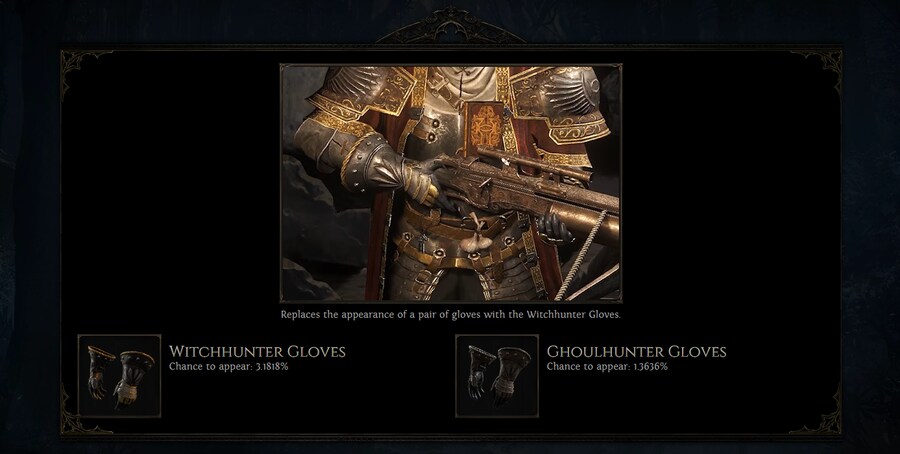
Task: Select the Witchhunter Gloves item icon
Action: coord(119,376)
